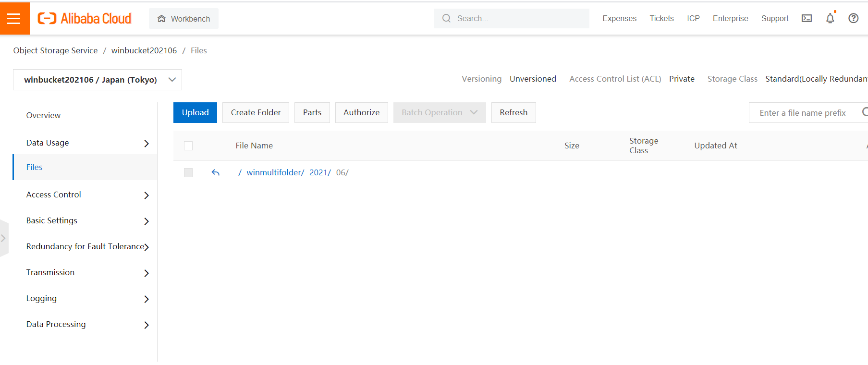Open the help question mark icon
The height and width of the screenshot is (365, 868).
(853, 18)
